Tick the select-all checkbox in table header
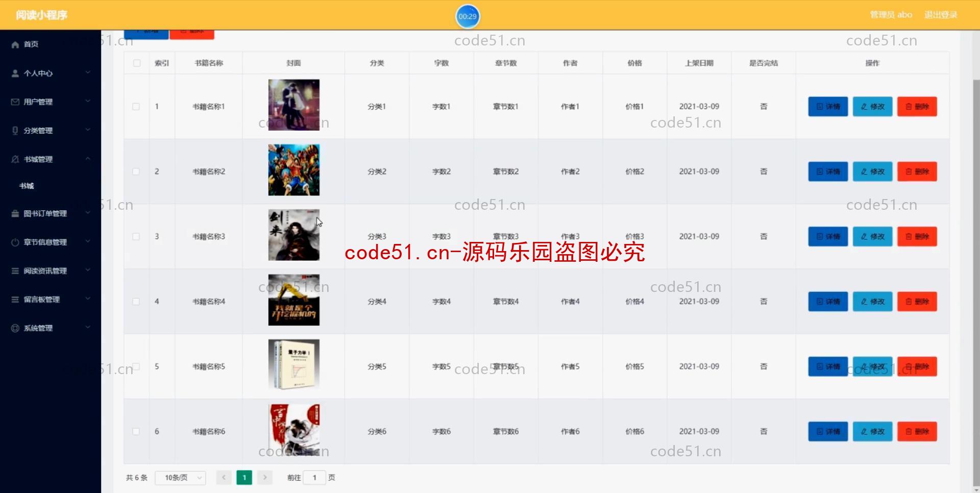Screen dimensions: 980x493 click(x=137, y=63)
